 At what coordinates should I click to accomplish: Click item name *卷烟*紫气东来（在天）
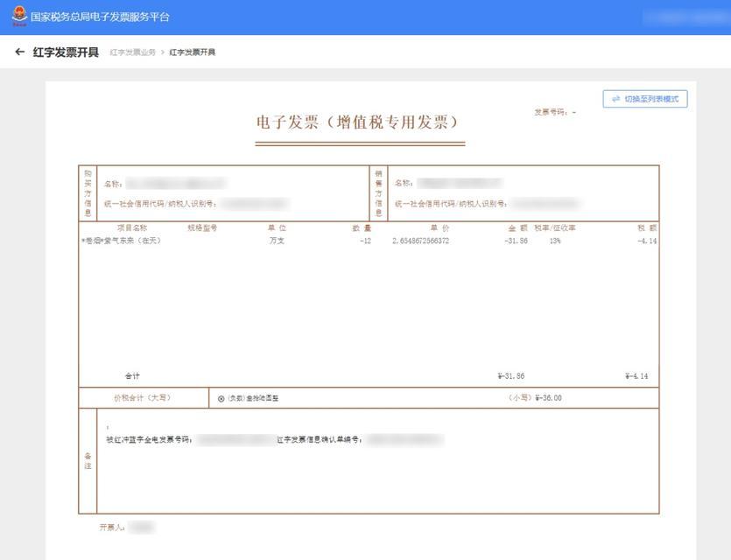click(121, 241)
